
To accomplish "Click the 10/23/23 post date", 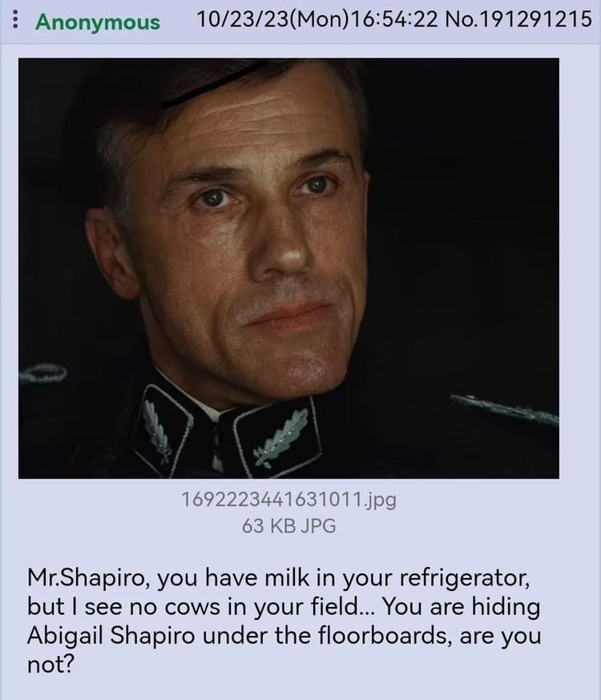I will pyautogui.click(x=243, y=19).
